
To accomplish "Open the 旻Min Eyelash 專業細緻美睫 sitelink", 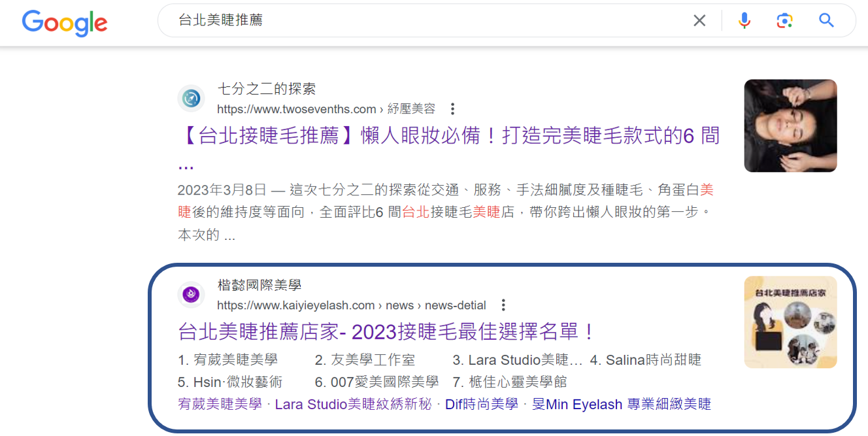I will pos(622,405).
